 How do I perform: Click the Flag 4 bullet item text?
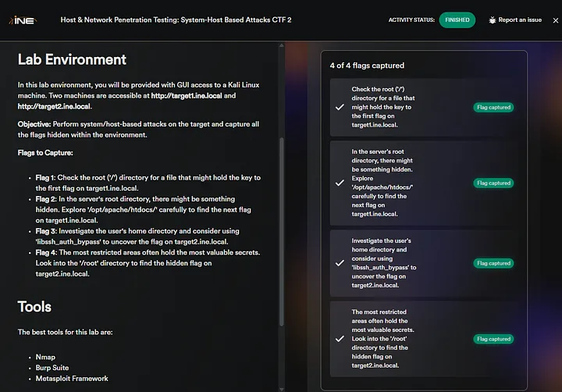point(148,263)
